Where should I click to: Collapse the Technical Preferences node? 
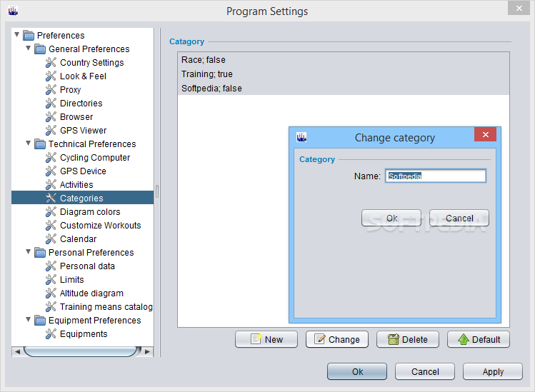29,143
